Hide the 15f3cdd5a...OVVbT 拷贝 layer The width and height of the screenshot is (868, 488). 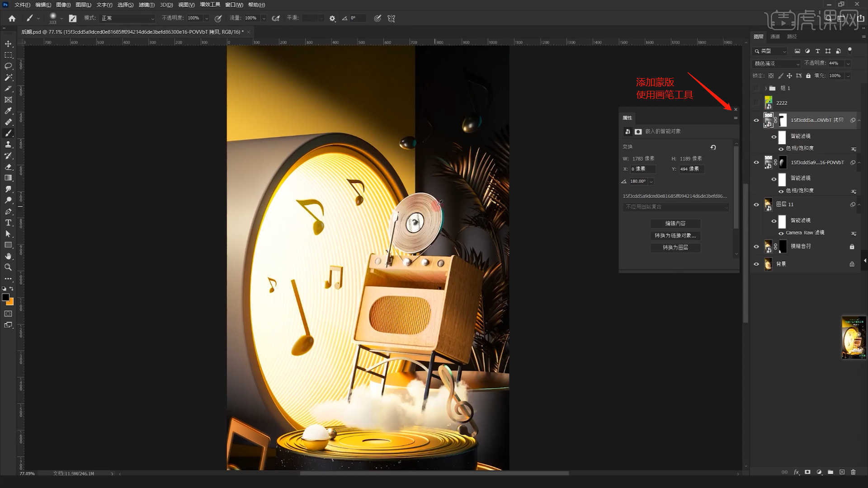756,120
